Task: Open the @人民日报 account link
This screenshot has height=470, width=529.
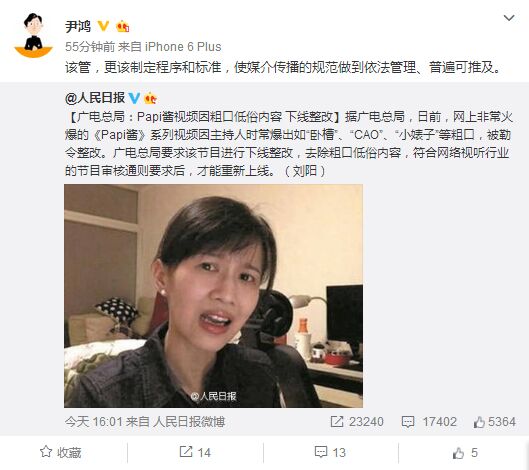Action: pyautogui.click(x=95, y=98)
